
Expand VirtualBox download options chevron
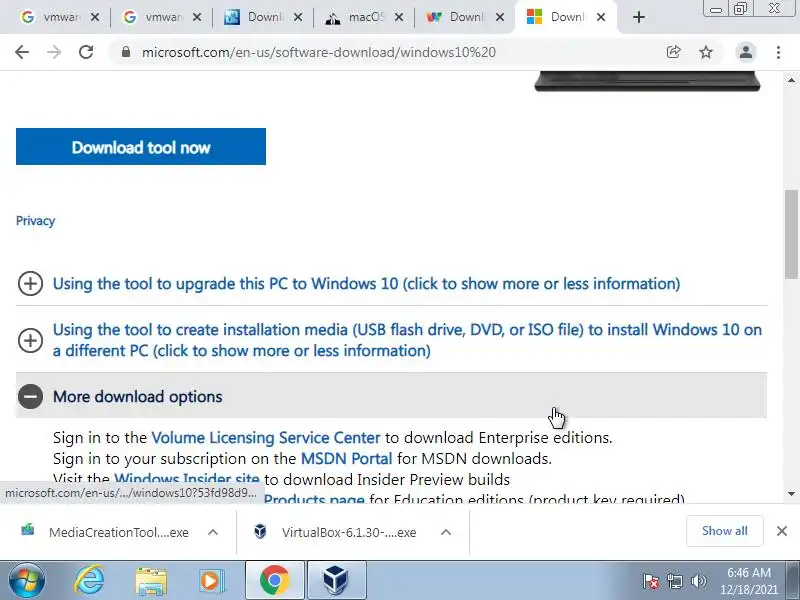click(x=446, y=532)
